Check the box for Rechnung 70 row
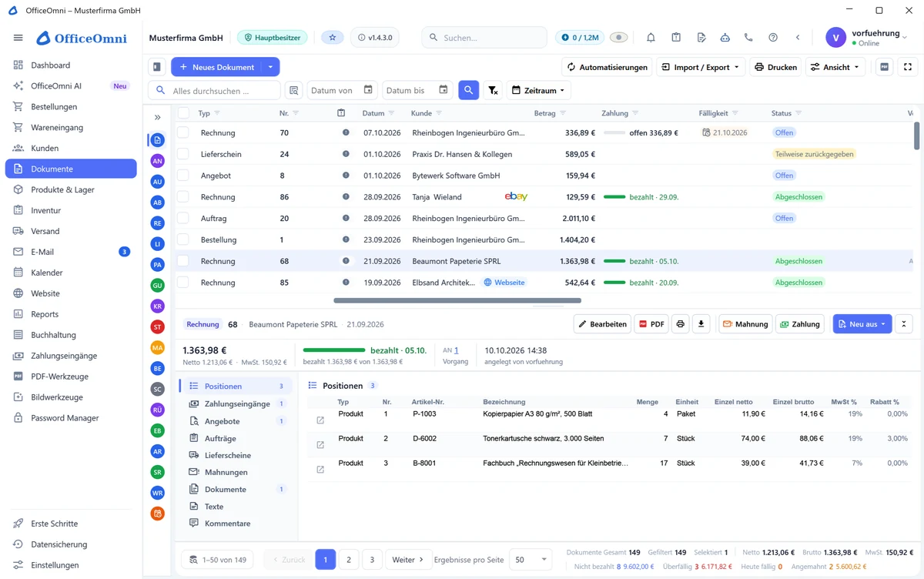Screen dimensions: 924x579 [183, 132]
